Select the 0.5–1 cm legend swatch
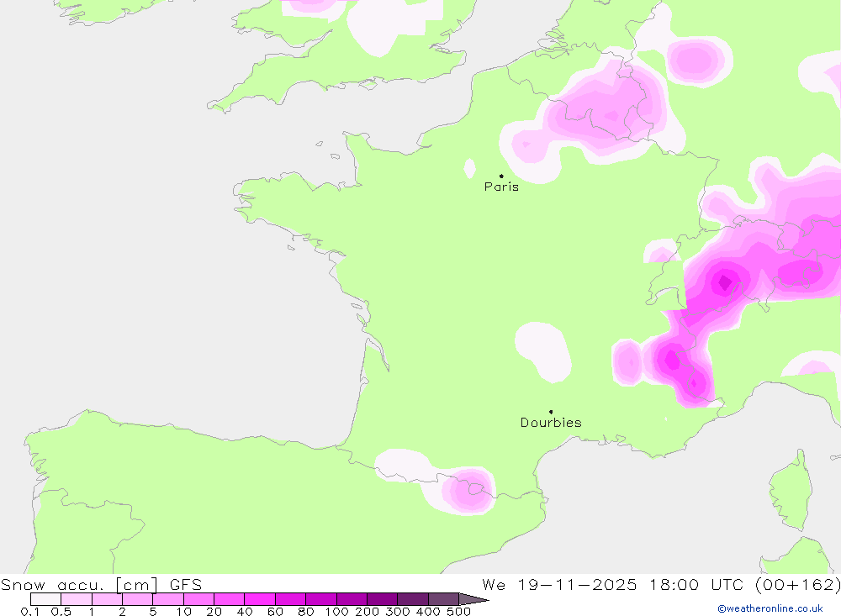 click(x=77, y=599)
